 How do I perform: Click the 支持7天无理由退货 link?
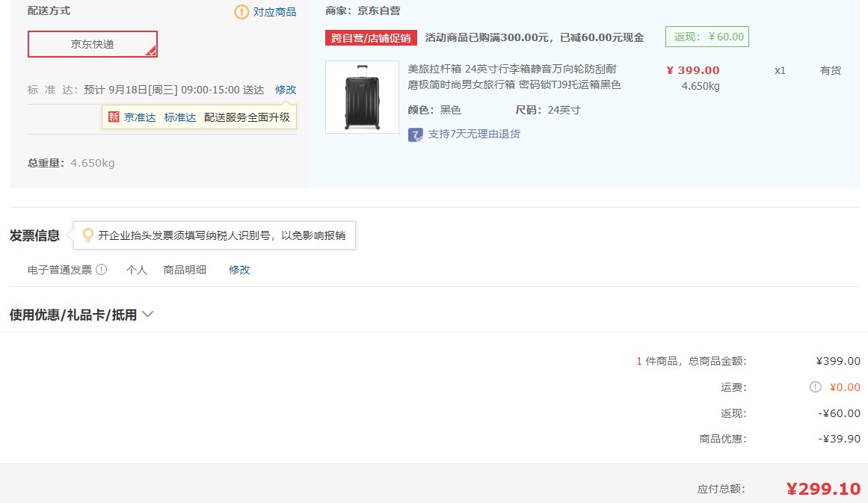[474, 134]
